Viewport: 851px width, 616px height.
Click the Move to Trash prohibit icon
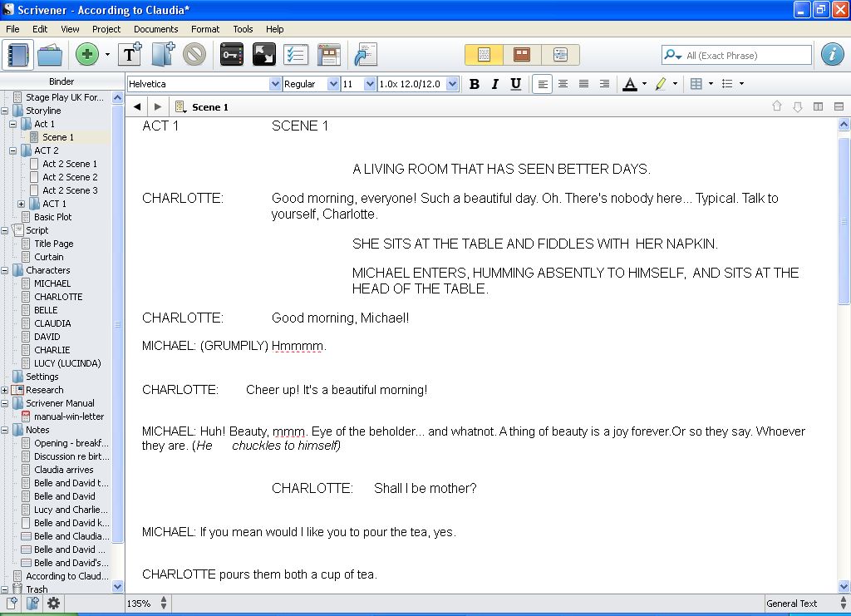pos(193,54)
